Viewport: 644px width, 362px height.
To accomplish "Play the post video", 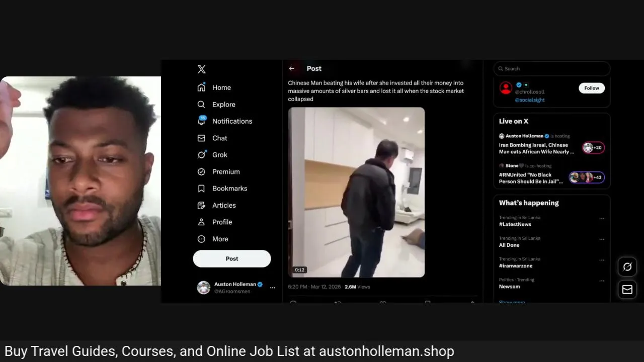I will [356, 192].
